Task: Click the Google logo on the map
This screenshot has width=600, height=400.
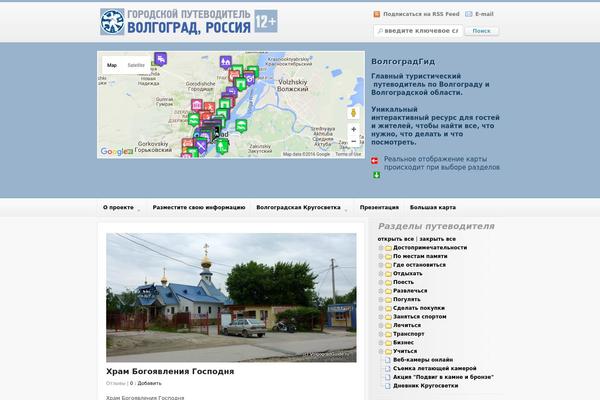Action: point(116,152)
